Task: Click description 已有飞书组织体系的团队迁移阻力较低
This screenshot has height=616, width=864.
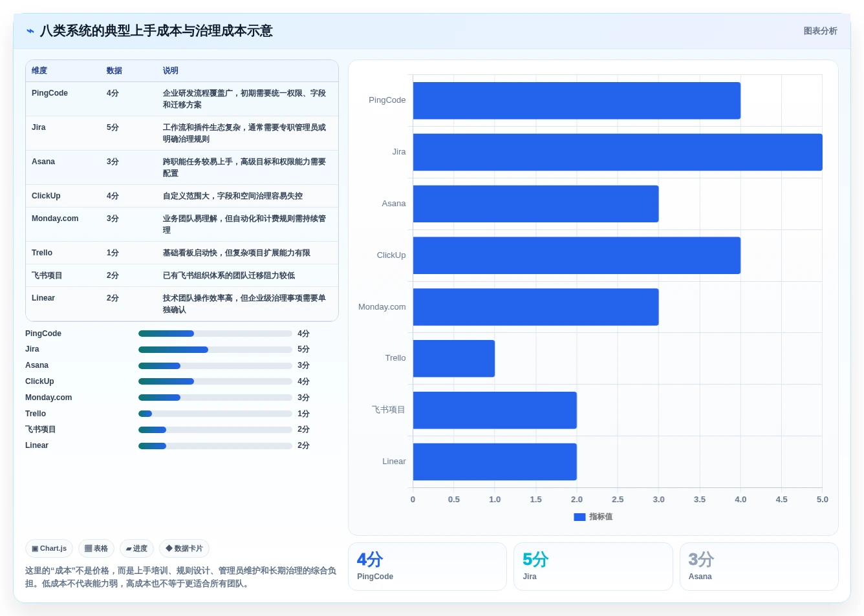Action: pos(229,275)
